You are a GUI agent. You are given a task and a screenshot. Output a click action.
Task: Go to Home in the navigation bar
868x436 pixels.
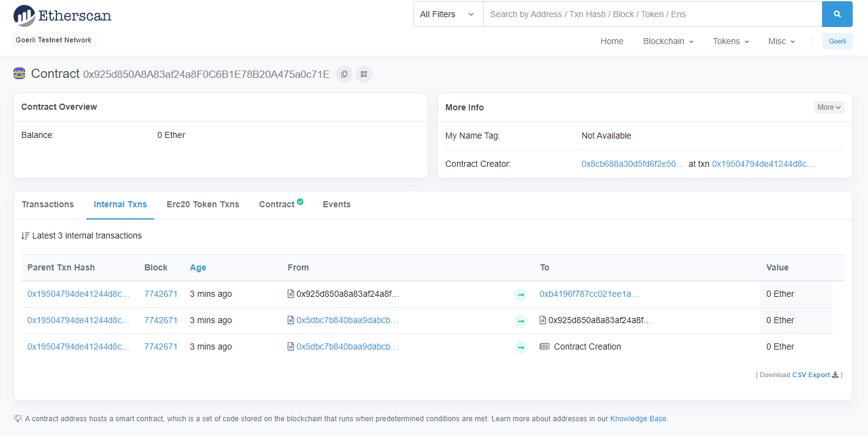(x=612, y=41)
